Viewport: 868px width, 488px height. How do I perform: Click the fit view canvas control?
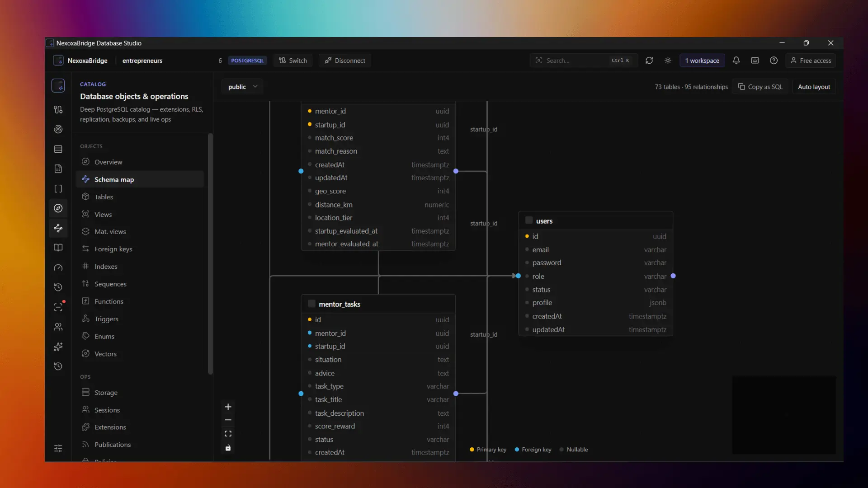tap(228, 434)
